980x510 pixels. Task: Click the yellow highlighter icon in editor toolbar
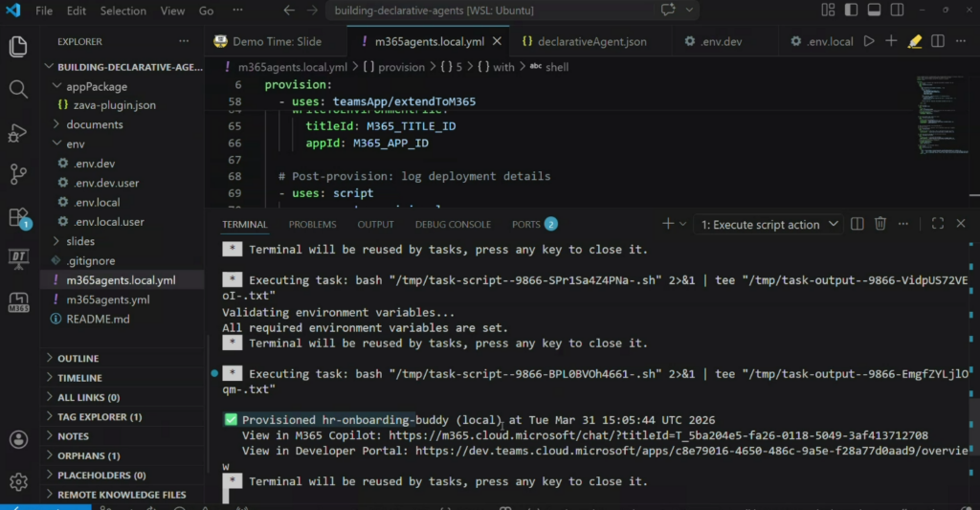pyautogui.click(x=915, y=42)
